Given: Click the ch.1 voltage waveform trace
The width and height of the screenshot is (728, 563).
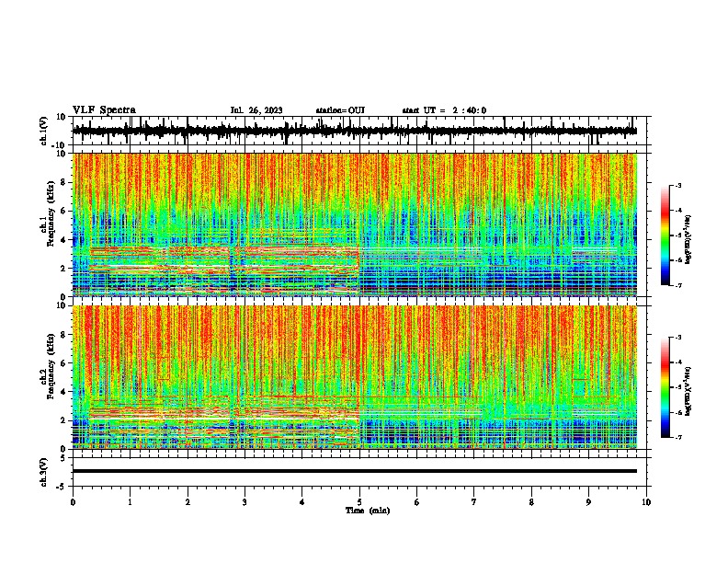Looking at the screenshot, I should pos(354,131).
